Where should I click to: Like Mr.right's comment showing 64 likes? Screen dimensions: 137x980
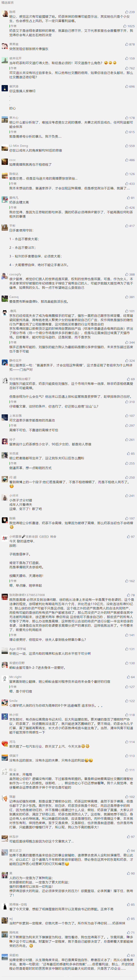coord(131,677)
